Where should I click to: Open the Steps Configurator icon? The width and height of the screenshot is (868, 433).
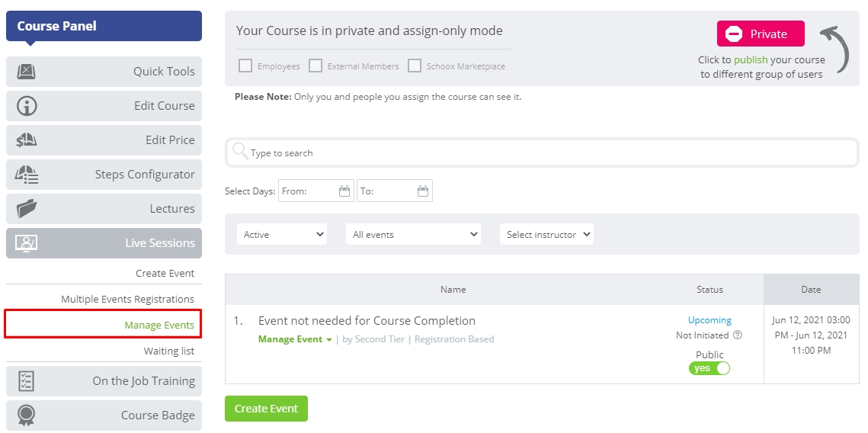click(26, 175)
